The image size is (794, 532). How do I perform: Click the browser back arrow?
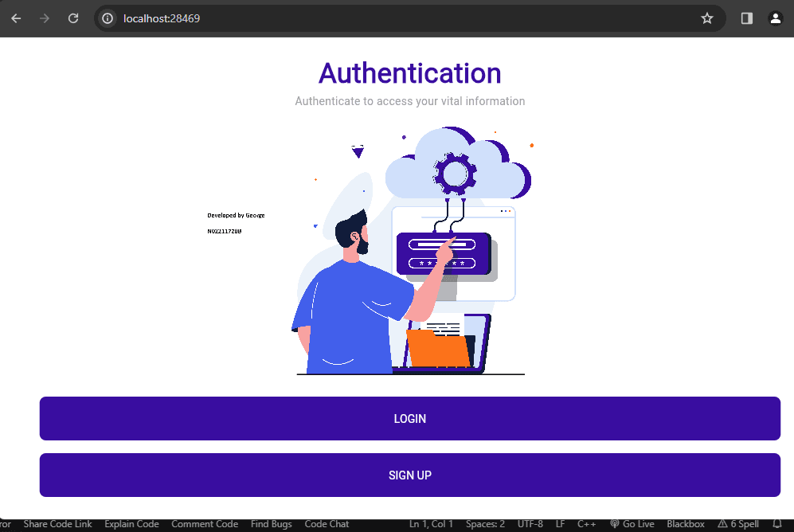click(16, 18)
